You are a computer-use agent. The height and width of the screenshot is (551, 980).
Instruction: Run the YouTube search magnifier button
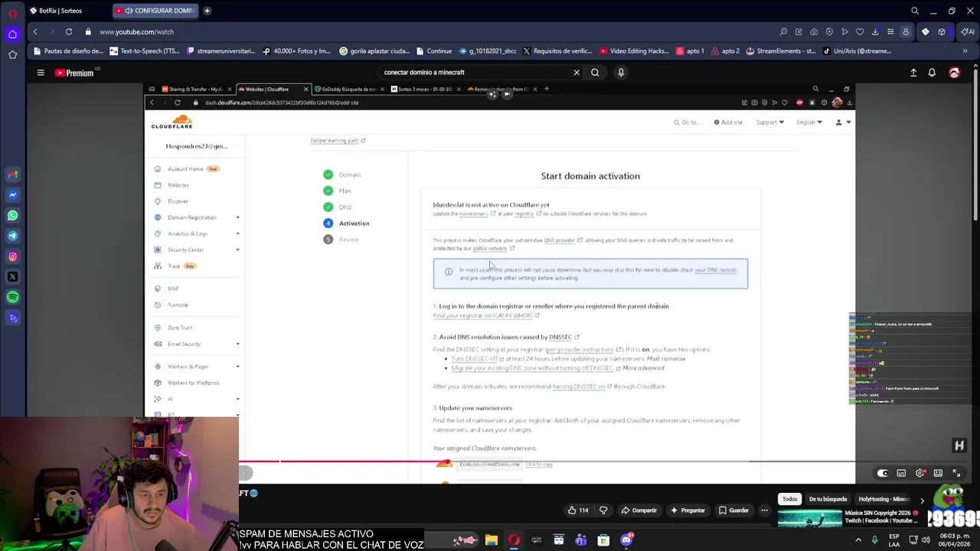pyautogui.click(x=595, y=73)
